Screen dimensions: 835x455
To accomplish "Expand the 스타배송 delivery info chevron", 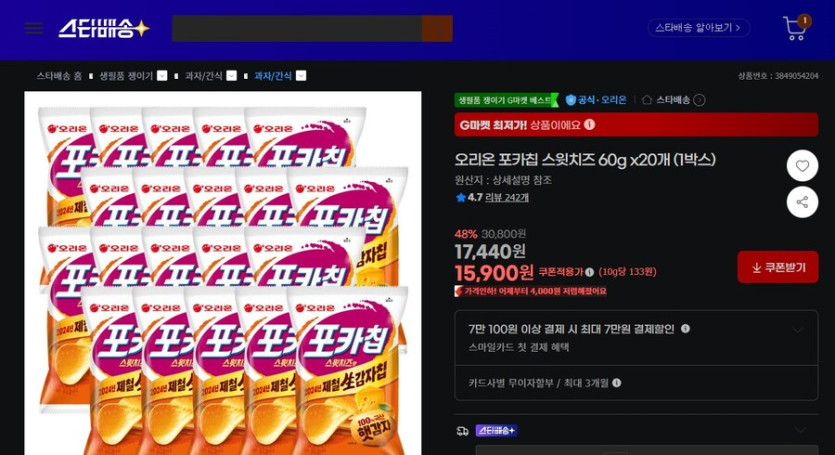I will (x=799, y=429).
